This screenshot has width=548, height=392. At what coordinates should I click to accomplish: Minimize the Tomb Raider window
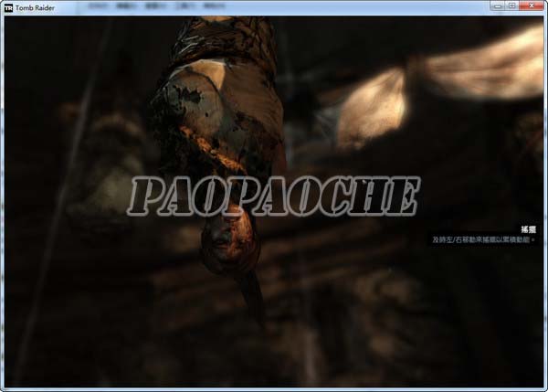click(498, 6)
